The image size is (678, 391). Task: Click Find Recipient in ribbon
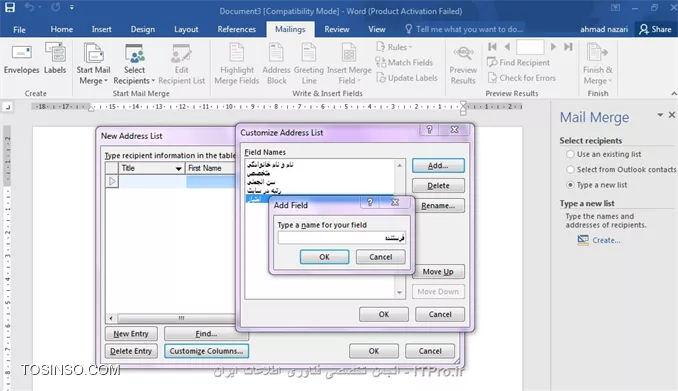(518, 62)
